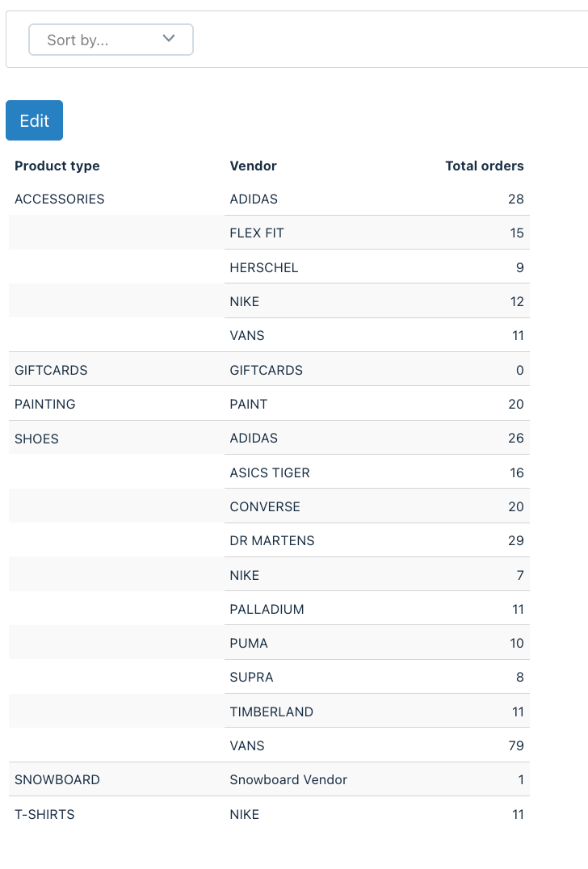Click the T-SHIRTS product type cell
The image size is (588, 869).
pos(44,814)
